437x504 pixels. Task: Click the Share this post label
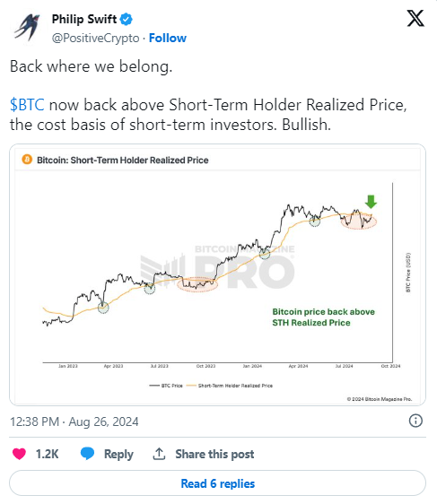click(214, 454)
